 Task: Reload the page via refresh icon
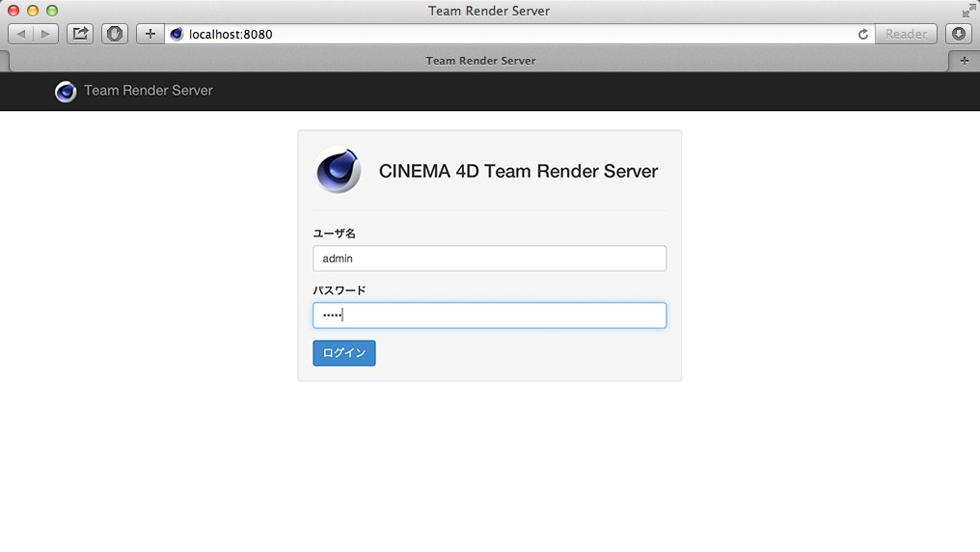[863, 35]
